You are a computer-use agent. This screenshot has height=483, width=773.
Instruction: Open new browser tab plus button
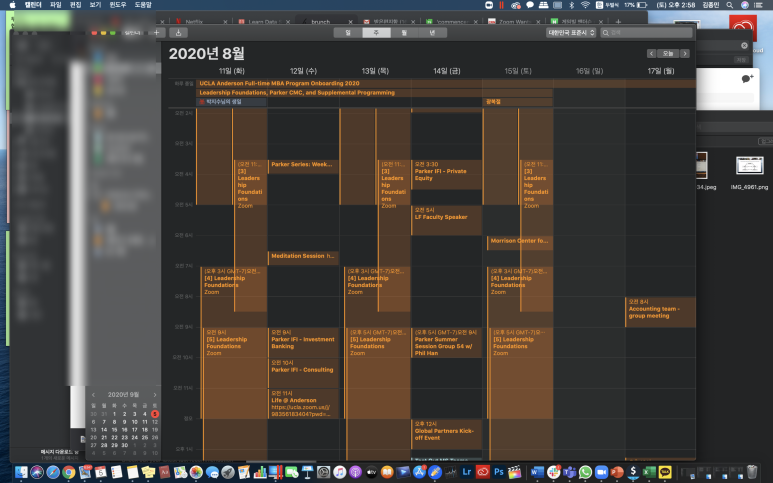click(x=618, y=22)
